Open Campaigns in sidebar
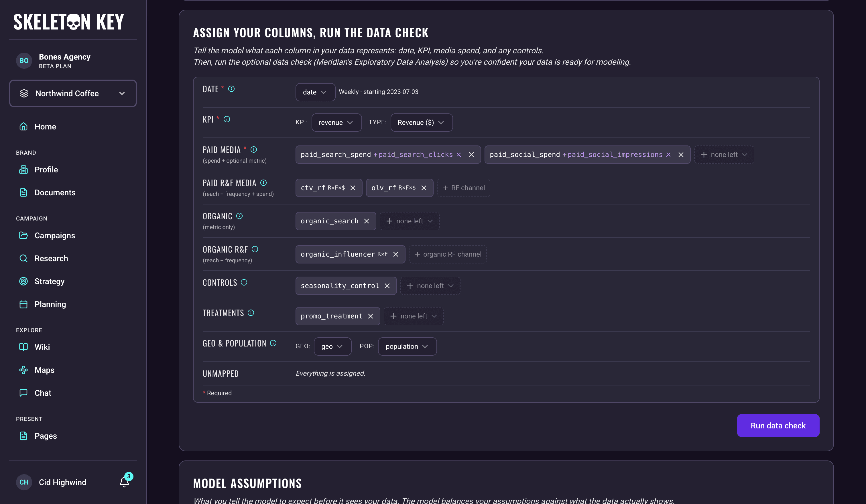The image size is (866, 504). [55, 236]
